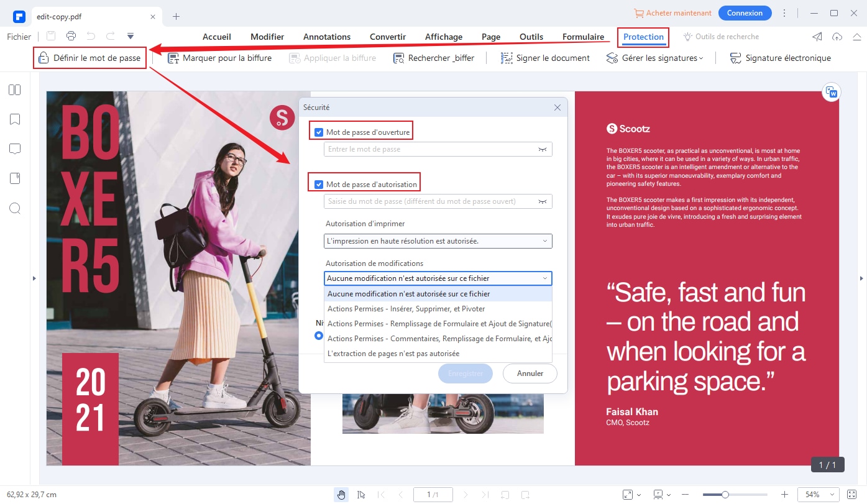
Task: Click the print icon in quick toolbar
Action: click(x=71, y=37)
